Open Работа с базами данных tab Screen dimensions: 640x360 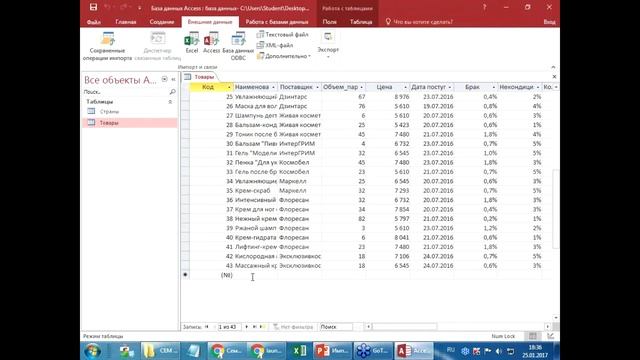277,22
